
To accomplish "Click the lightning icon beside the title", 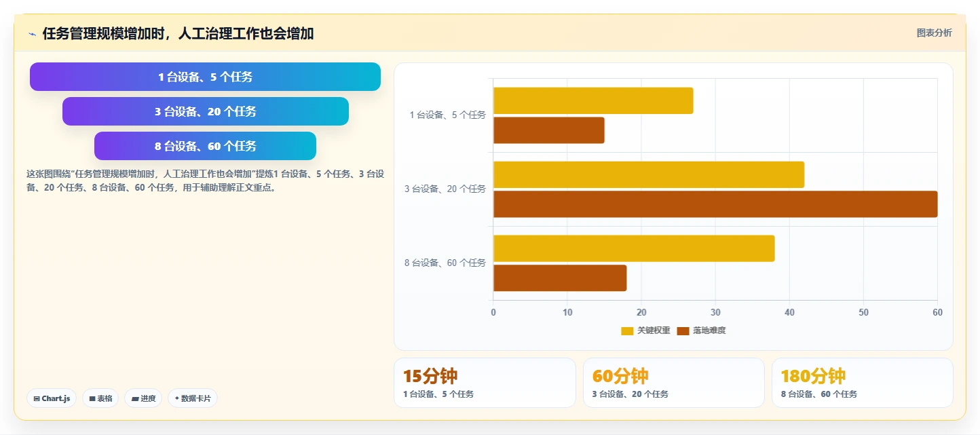I will [x=32, y=34].
